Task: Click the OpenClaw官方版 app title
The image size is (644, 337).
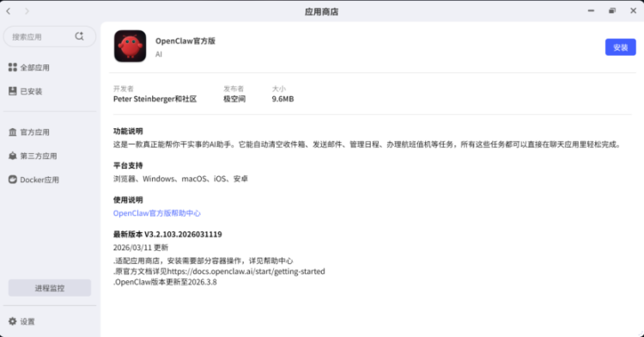Action: coord(185,40)
